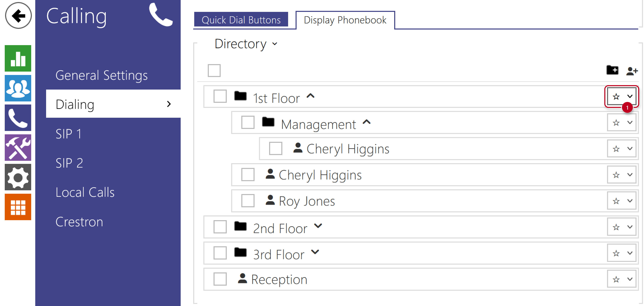Check the Roy Jones checkbox
The image size is (644, 306).
[x=248, y=201]
